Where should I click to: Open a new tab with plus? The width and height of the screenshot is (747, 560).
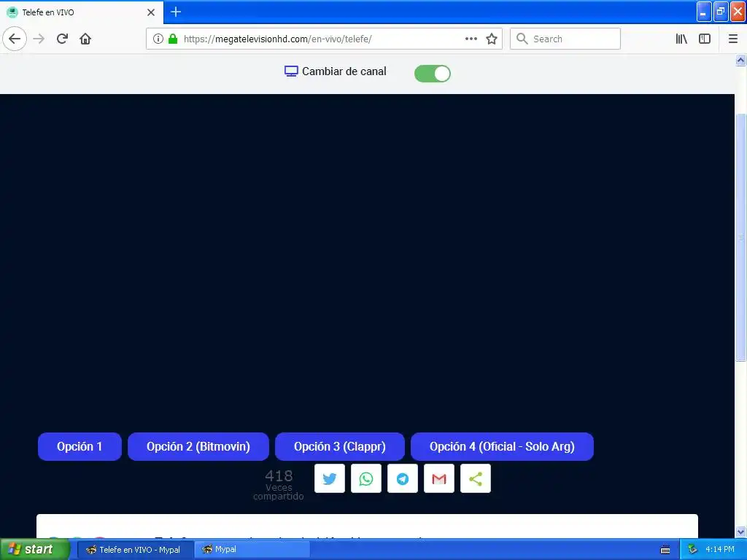(x=176, y=12)
